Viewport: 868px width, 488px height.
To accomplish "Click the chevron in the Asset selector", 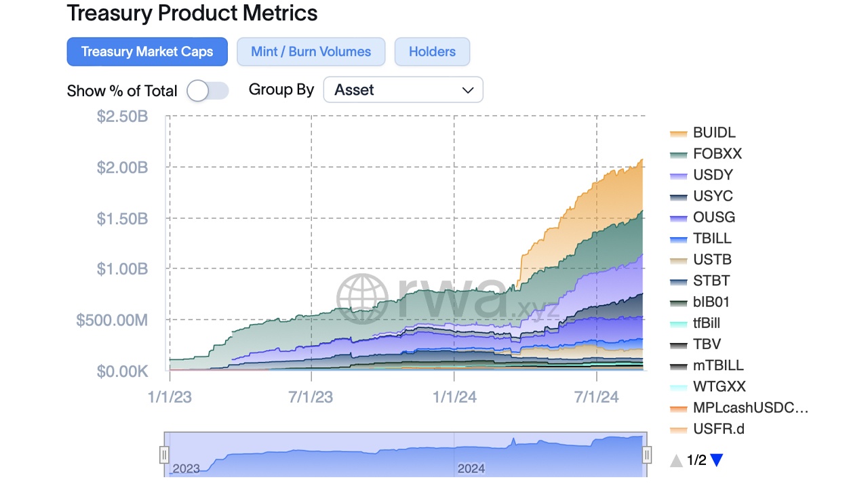I will (x=468, y=89).
